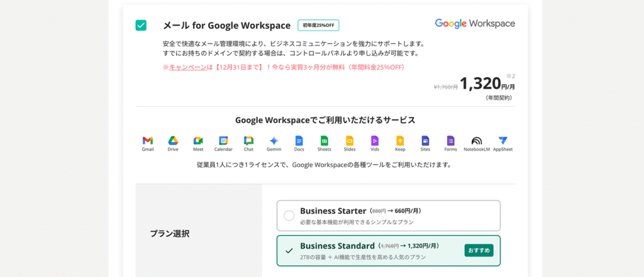Choose the Business Standard plan option
The width and height of the screenshot is (644, 277).
click(388, 251)
